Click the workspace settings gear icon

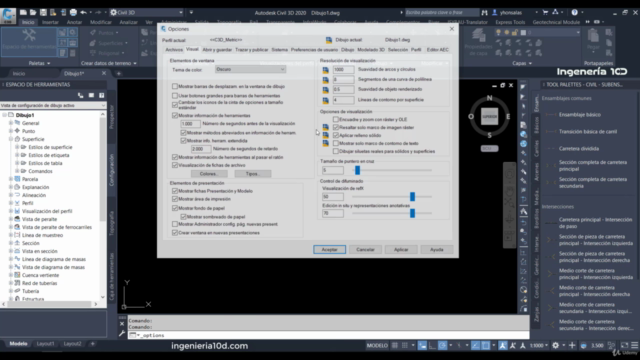point(556,345)
